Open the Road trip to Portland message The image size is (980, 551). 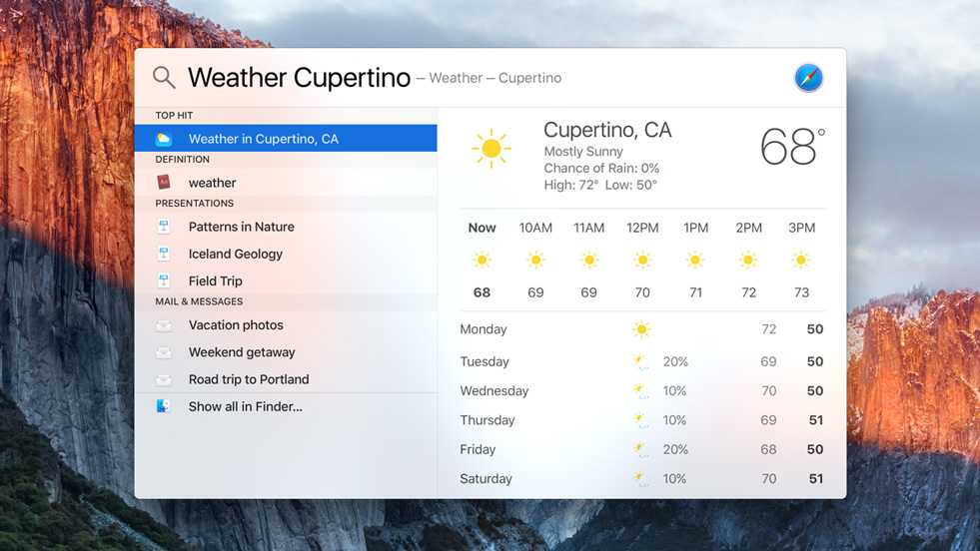click(249, 379)
